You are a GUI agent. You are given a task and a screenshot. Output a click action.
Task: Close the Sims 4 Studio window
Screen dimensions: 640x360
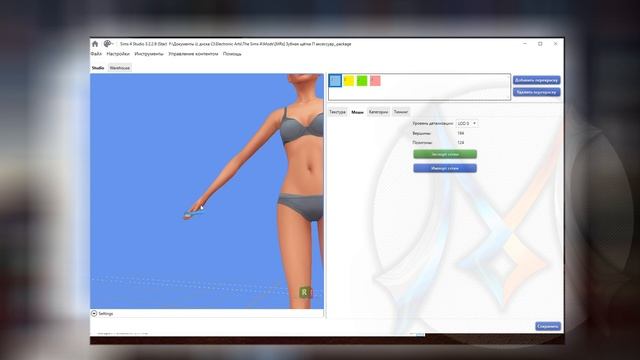(x=555, y=44)
